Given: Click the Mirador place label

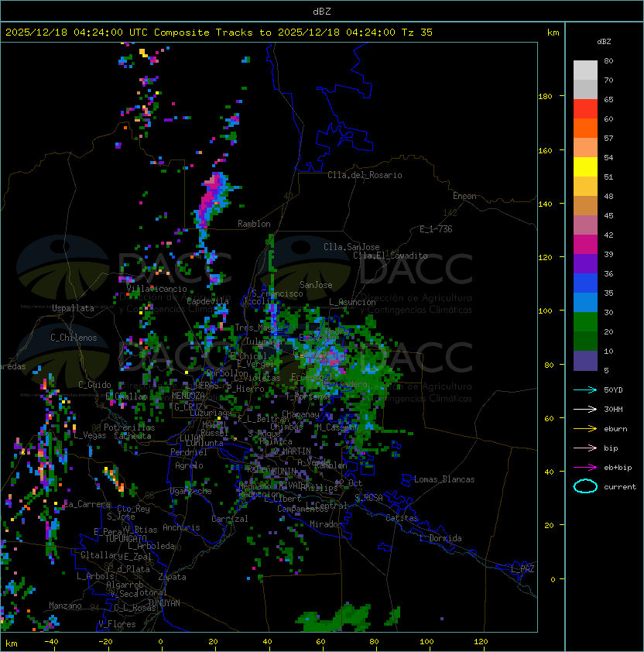Looking at the screenshot, I should pos(326,524).
